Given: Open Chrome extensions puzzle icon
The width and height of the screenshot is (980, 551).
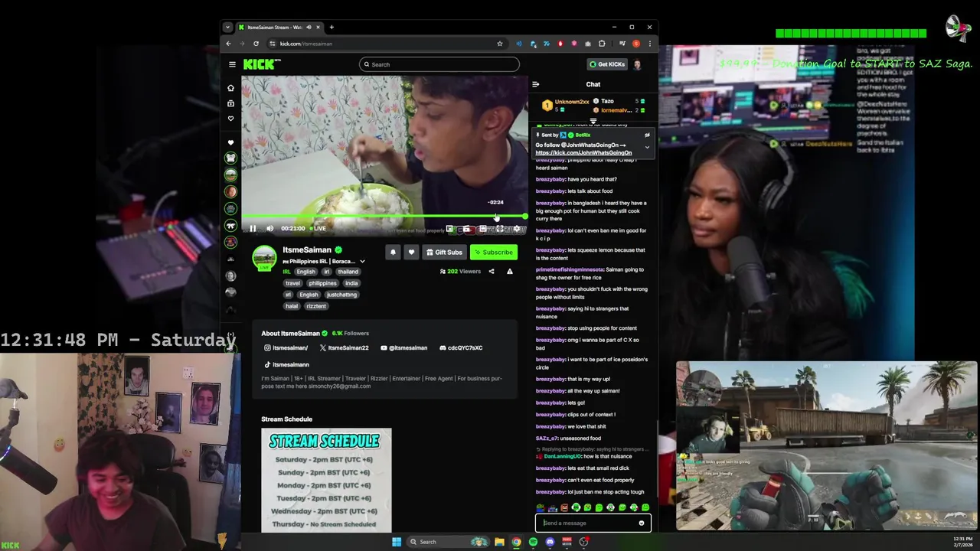Looking at the screenshot, I should [x=602, y=44].
